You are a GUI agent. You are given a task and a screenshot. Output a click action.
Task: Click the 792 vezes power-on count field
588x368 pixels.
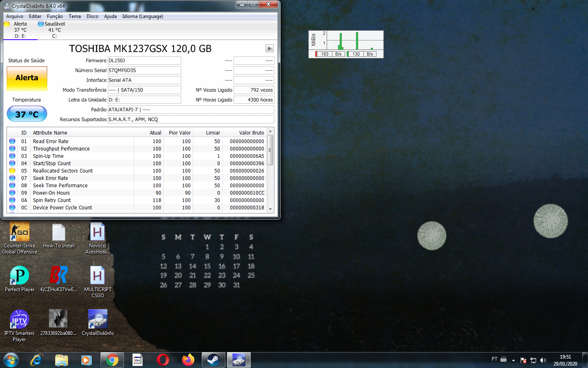tap(254, 90)
